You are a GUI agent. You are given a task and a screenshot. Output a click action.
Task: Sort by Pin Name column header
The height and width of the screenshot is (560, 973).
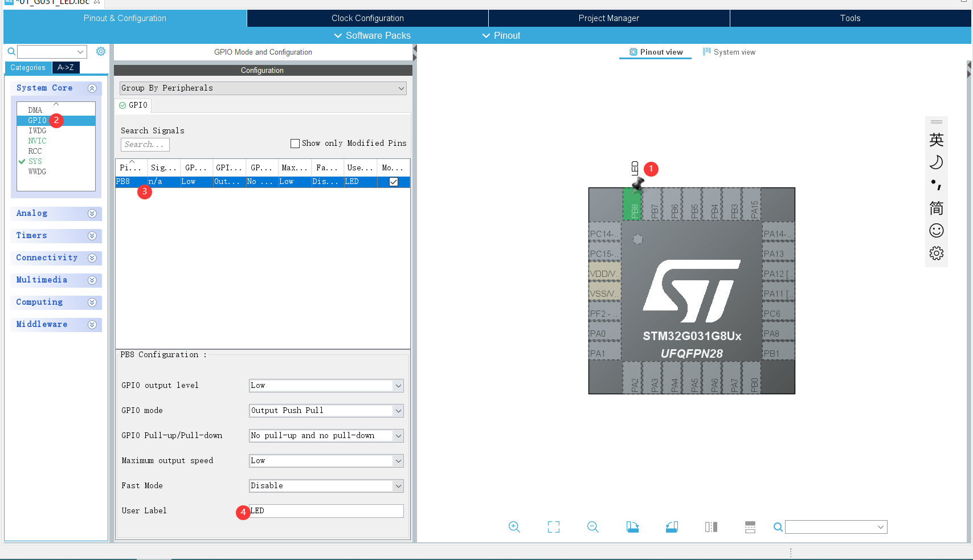click(131, 167)
